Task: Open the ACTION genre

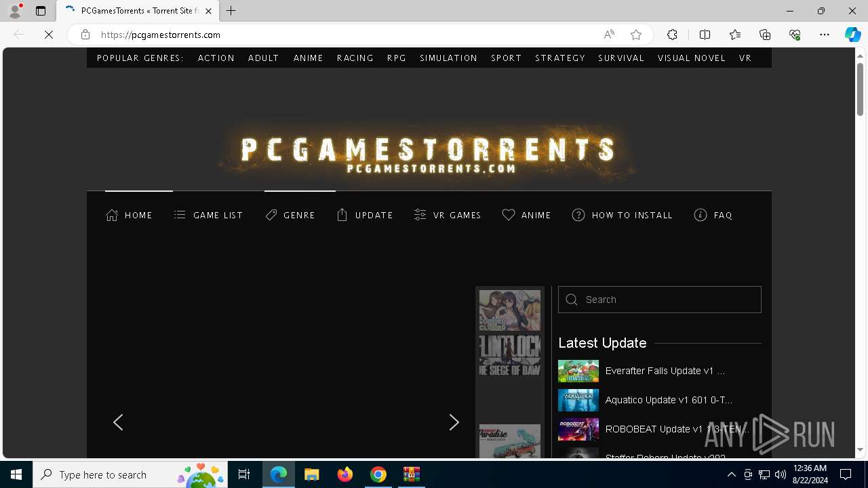Action: coord(216,58)
